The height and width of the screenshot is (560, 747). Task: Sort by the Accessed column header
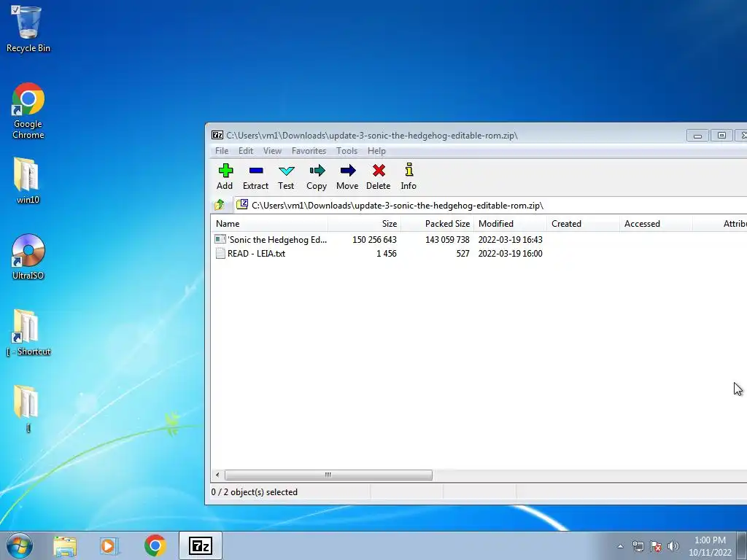click(x=656, y=224)
